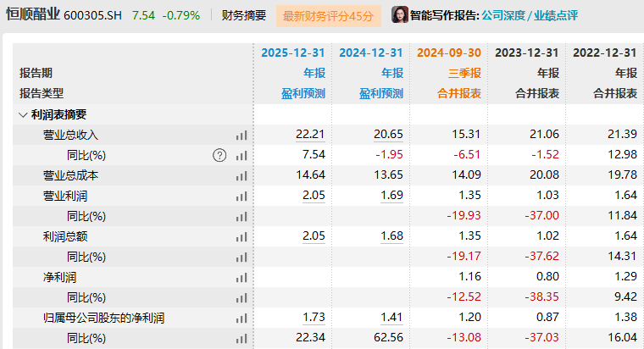Click 盈利预测 under 2024-12-31
Image resolution: width=644 pixels, height=349 pixels.
pos(381,94)
